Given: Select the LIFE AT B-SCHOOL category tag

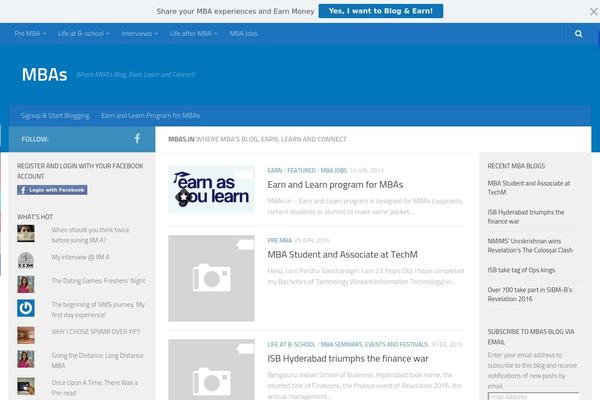Looking at the screenshot, I should (x=291, y=344).
